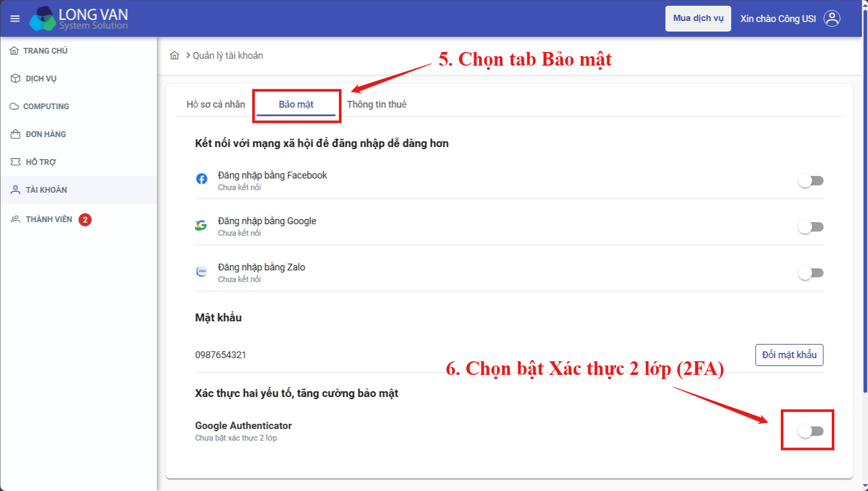Click the Zalo logo icon

click(202, 271)
